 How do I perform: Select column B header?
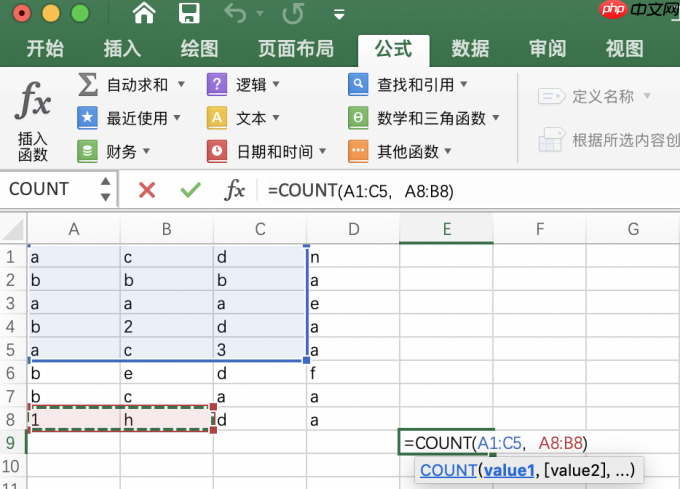167,229
